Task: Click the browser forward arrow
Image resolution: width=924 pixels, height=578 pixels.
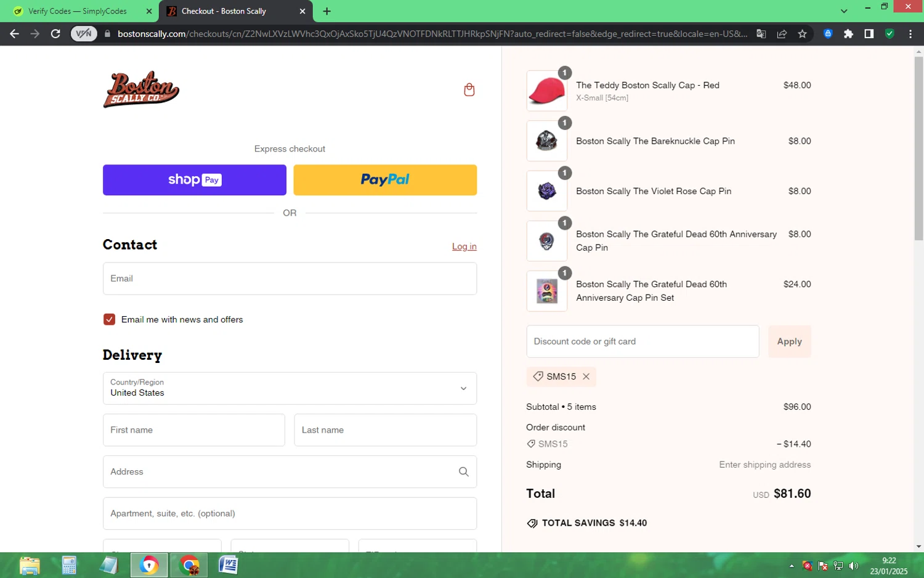Action: click(x=35, y=34)
